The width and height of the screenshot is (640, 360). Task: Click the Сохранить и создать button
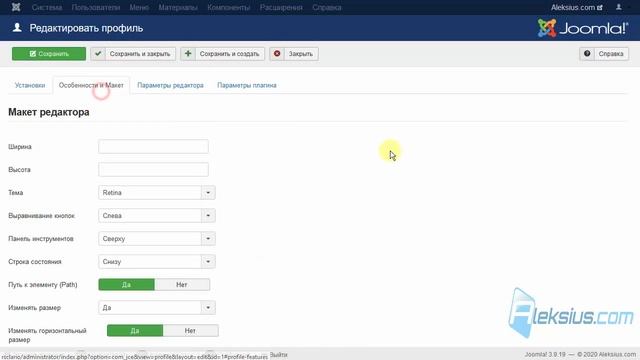point(222,53)
